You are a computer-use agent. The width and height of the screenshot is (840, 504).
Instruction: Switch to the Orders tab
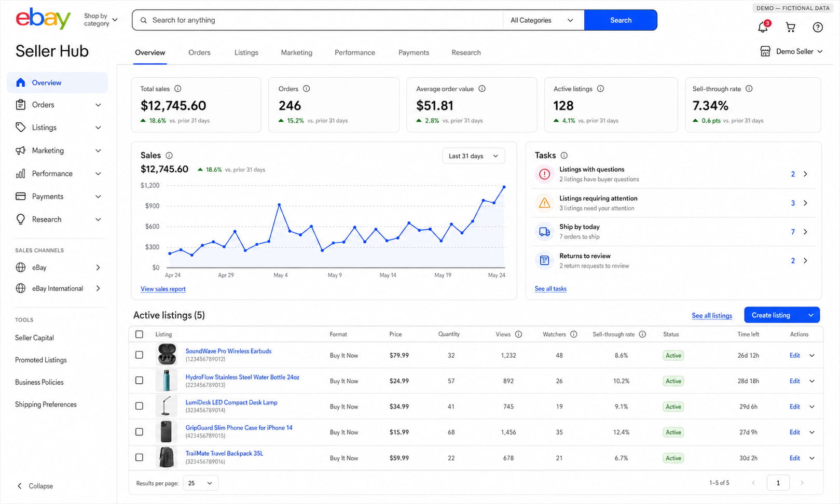pyautogui.click(x=199, y=52)
